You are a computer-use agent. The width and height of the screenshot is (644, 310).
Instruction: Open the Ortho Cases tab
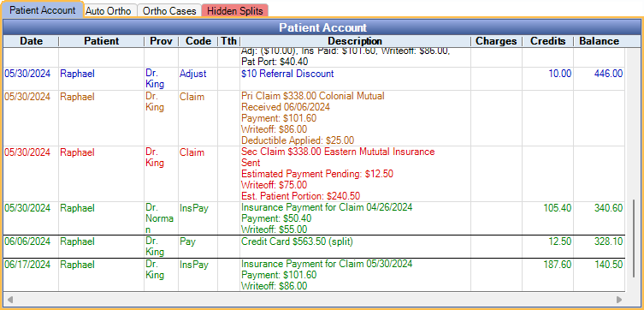(x=169, y=10)
